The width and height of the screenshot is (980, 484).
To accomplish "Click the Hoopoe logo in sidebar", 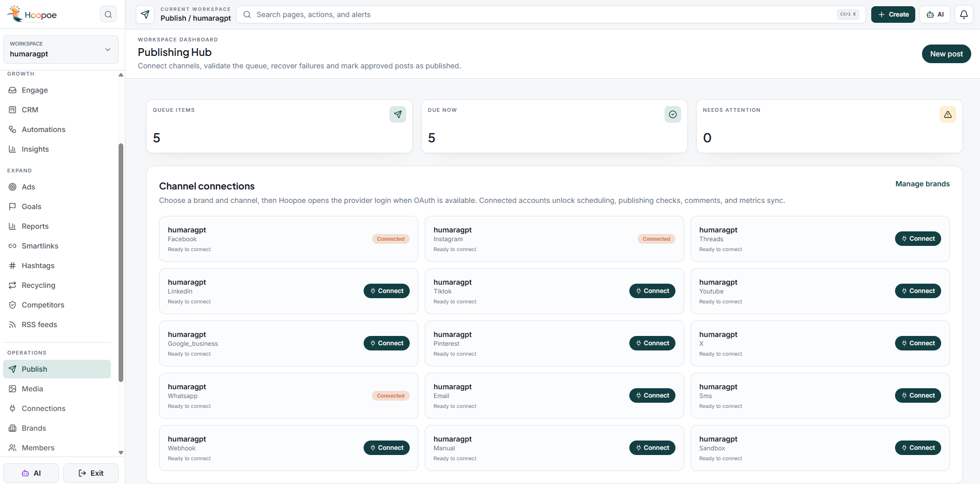I will coord(32,14).
